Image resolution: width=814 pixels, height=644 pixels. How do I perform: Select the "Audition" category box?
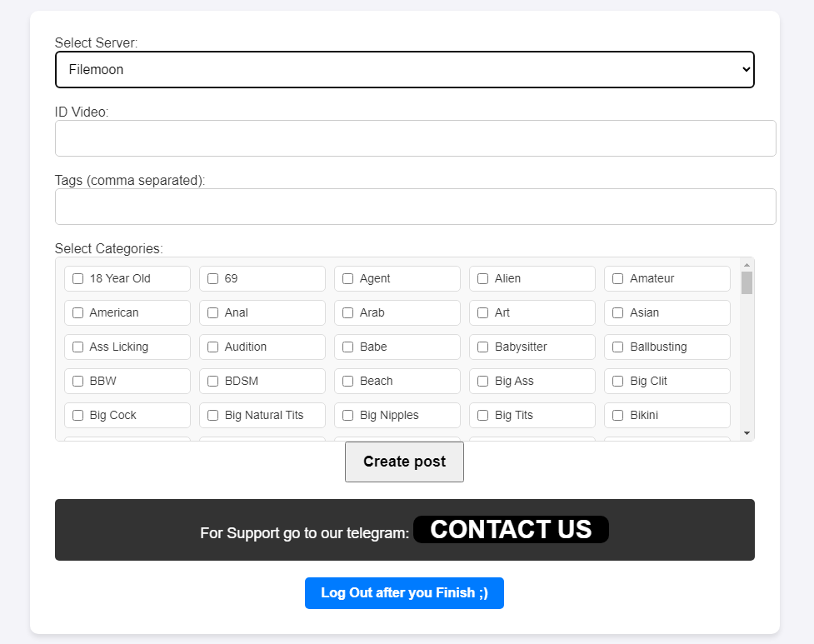tap(212, 347)
